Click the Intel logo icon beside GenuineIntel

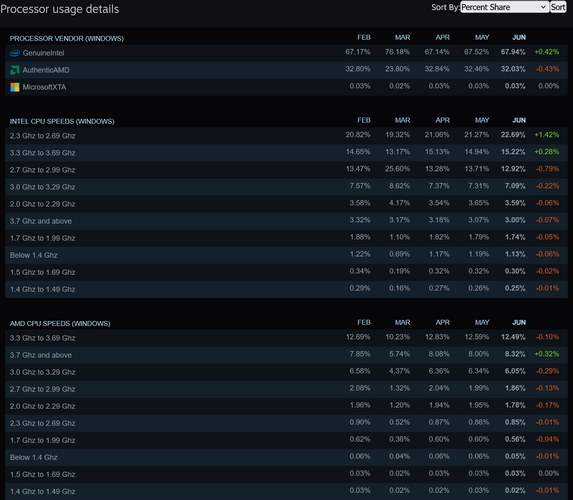[x=15, y=53]
